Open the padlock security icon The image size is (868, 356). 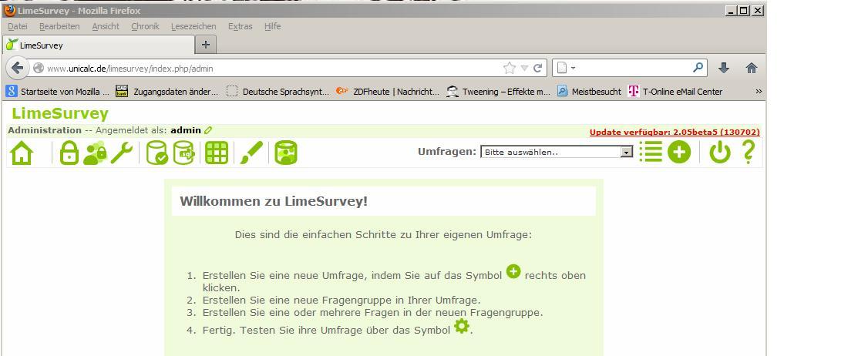69,153
